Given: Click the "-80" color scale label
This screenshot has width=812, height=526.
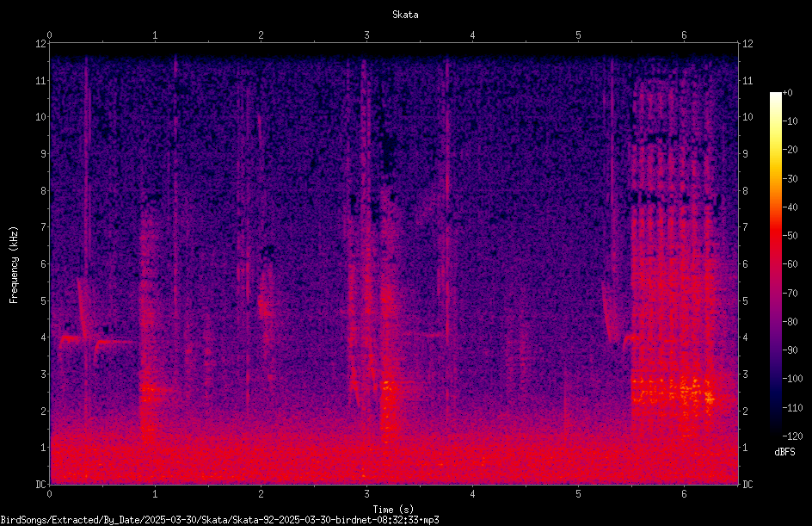Looking at the screenshot, I should point(790,322).
